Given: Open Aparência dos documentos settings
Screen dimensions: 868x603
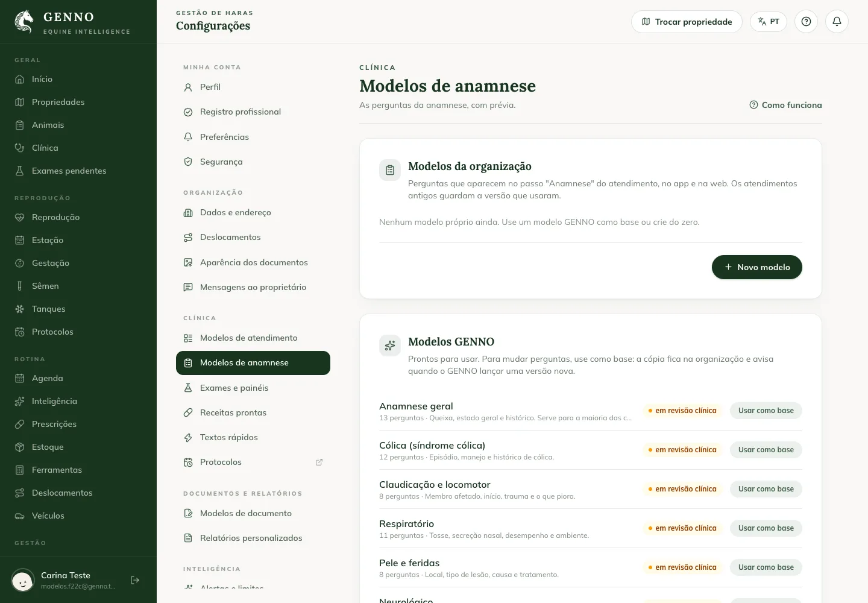Looking at the screenshot, I should [x=253, y=262].
